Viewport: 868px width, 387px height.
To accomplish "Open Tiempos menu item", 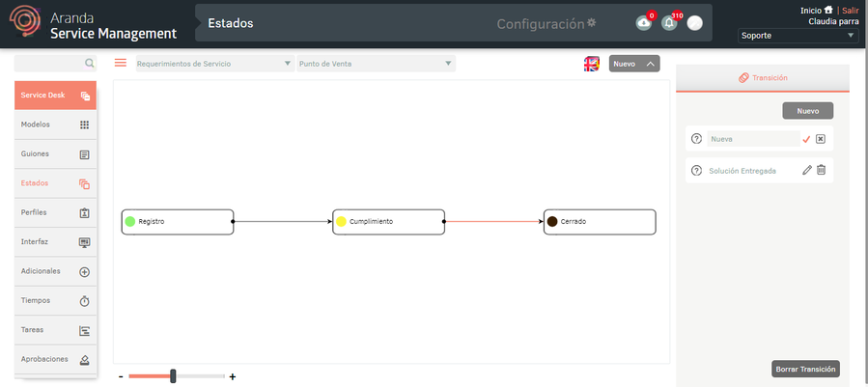I will [x=55, y=301].
